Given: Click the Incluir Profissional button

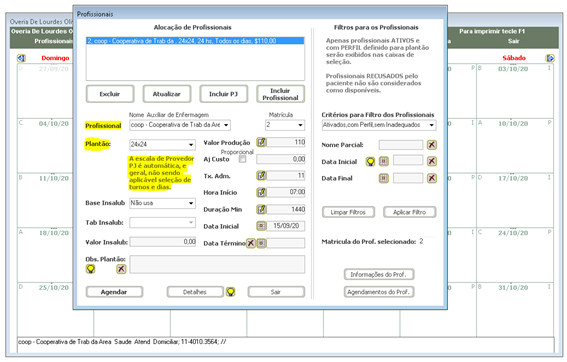Looking at the screenshot, I should coord(281,94).
